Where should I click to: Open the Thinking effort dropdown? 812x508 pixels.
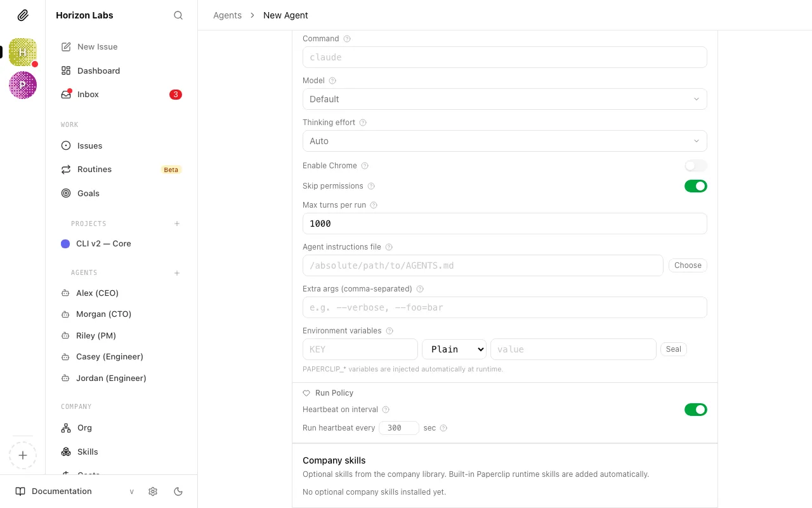505,141
